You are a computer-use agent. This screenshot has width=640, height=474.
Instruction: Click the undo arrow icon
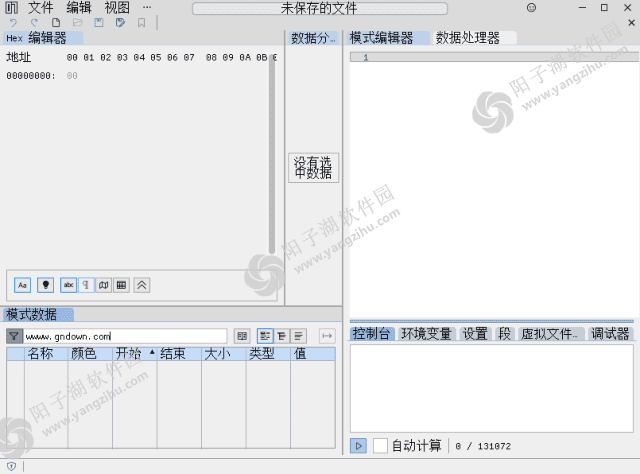point(13,23)
